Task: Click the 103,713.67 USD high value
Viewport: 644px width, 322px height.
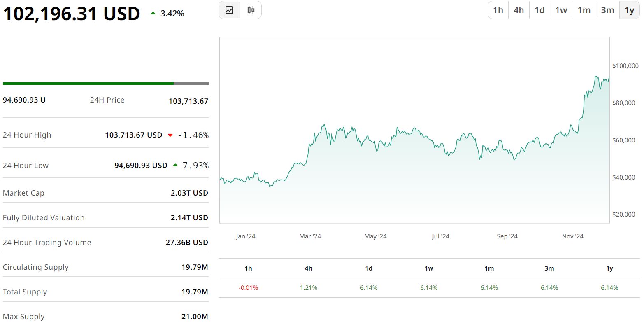Action: [x=134, y=135]
